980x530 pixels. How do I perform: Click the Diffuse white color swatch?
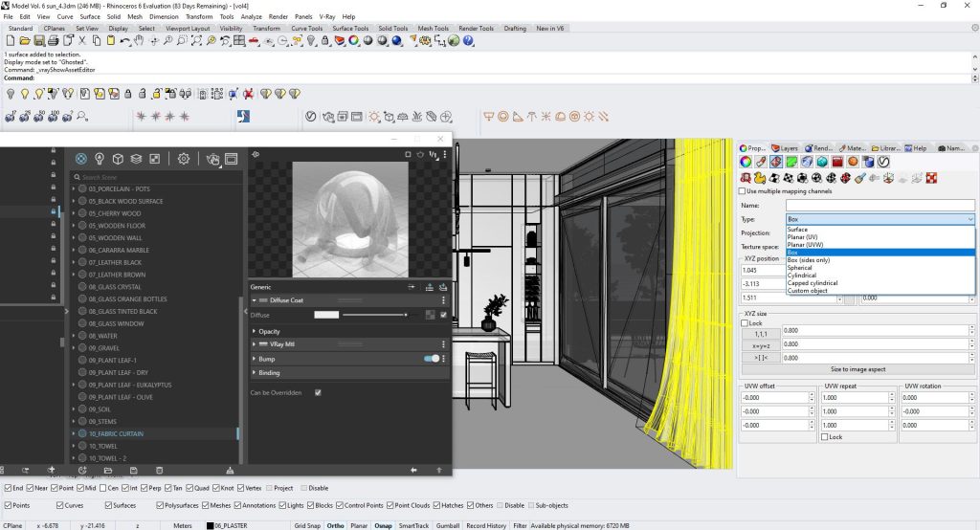click(x=326, y=315)
